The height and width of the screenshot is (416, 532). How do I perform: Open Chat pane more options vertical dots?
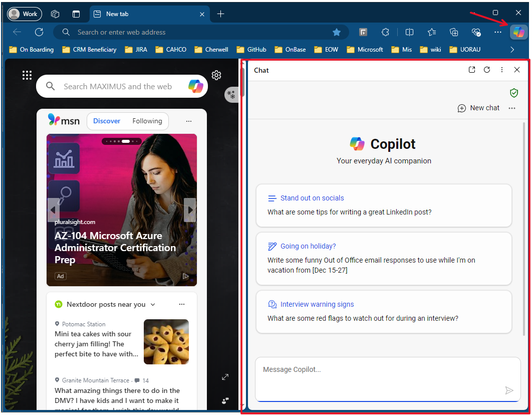click(502, 70)
